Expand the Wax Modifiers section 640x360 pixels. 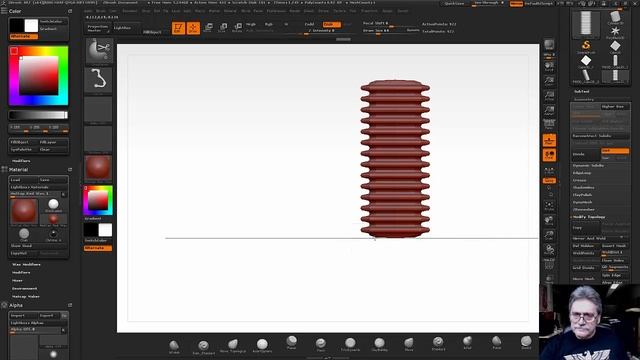(26, 264)
